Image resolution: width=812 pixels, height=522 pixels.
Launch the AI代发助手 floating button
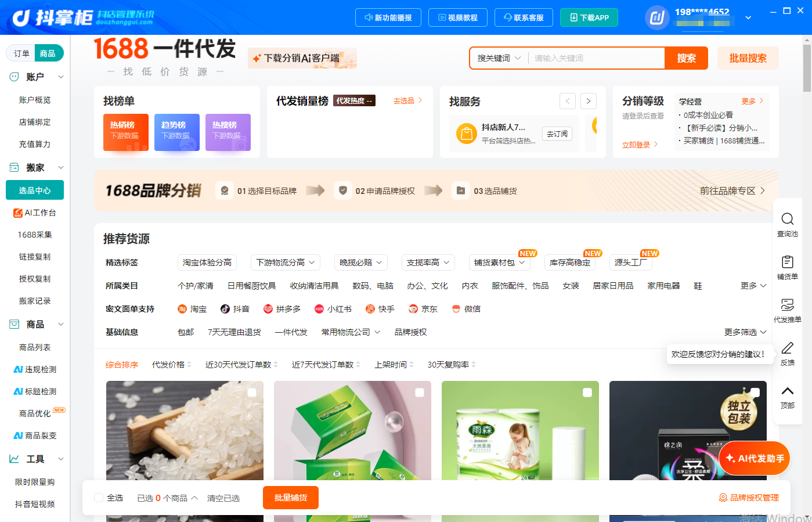point(755,459)
